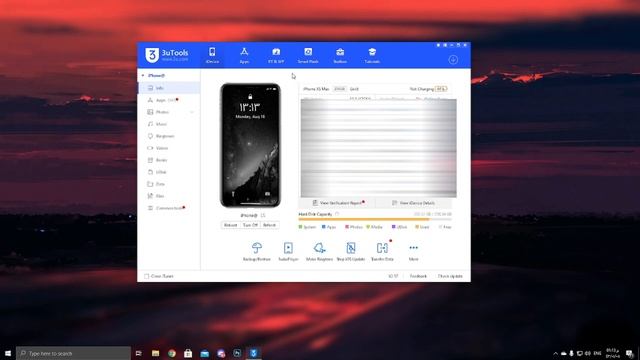
Task: Select Data in the sidebar
Action: pos(169,184)
